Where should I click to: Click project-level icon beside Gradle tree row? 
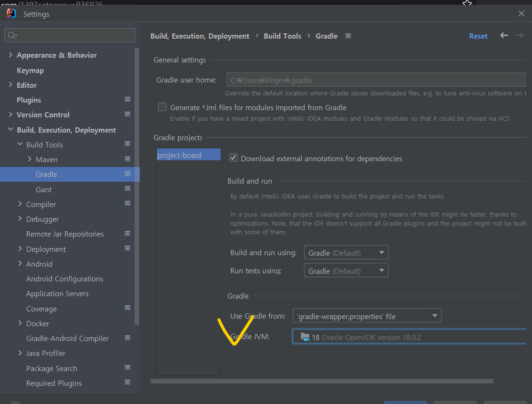(x=128, y=174)
